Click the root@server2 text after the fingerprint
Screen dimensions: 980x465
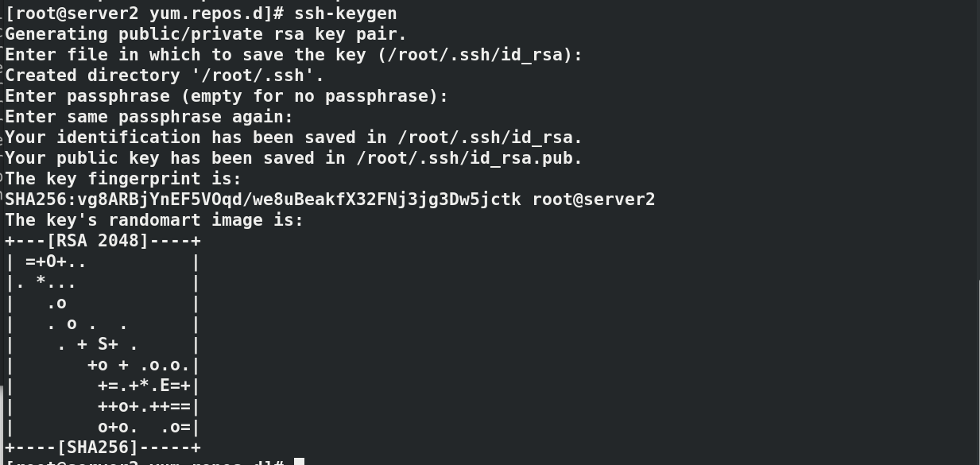[594, 200]
